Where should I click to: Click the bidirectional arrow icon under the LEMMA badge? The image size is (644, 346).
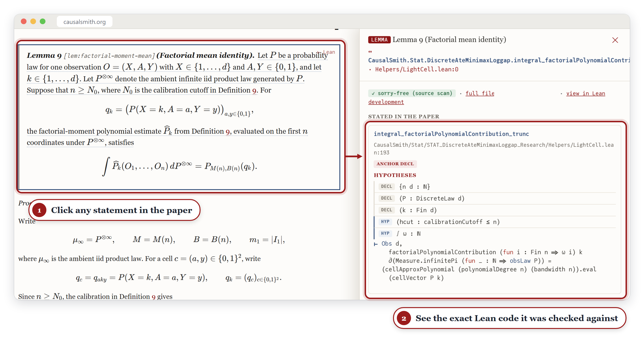click(370, 51)
